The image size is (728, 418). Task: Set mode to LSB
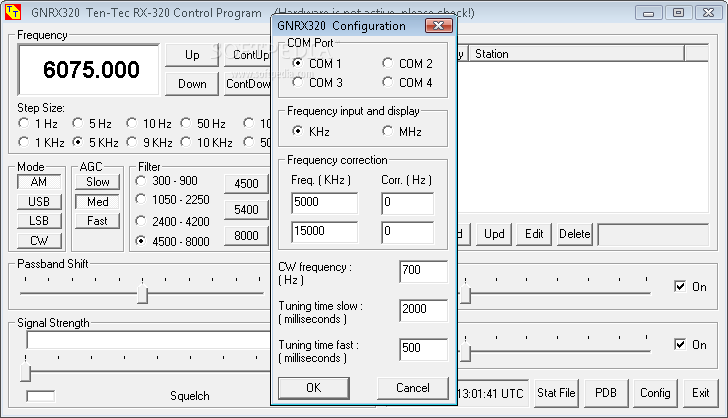[39, 221]
